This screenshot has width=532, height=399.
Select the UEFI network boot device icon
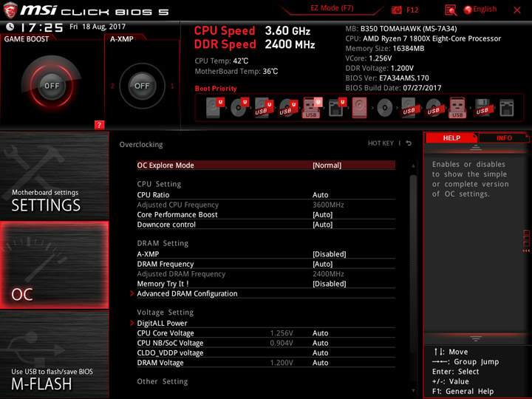337,108
